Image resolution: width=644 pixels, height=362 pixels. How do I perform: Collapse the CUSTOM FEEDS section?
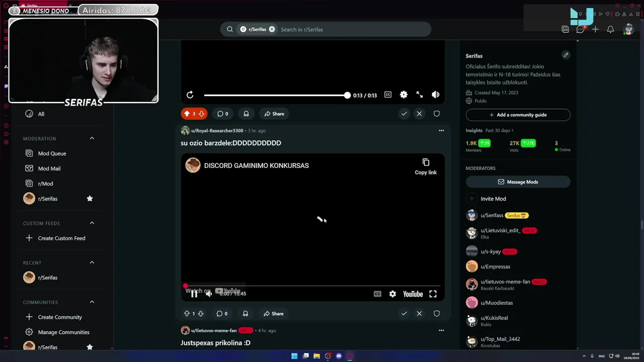[x=92, y=223]
